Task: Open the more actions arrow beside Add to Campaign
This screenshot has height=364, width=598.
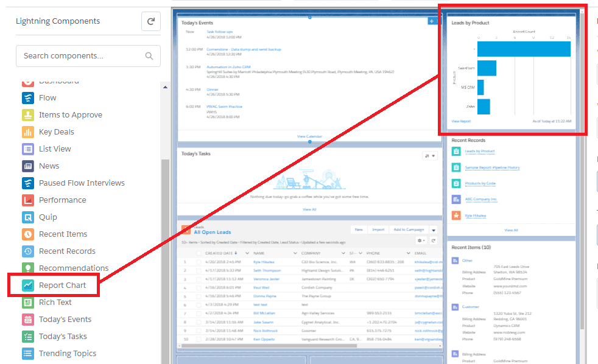Action: pyautogui.click(x=434, y=230)
